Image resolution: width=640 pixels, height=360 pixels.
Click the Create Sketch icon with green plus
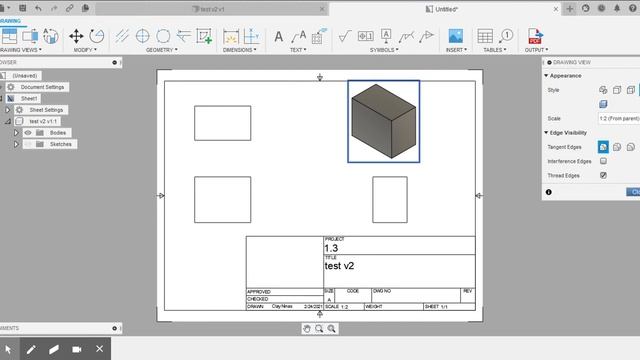tap(204, 36)
